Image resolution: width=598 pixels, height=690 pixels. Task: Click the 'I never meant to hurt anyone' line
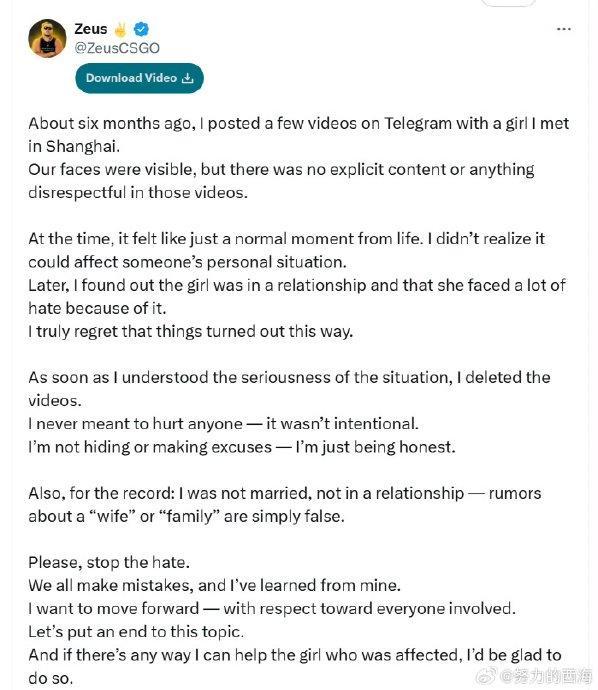click(224, 424)
